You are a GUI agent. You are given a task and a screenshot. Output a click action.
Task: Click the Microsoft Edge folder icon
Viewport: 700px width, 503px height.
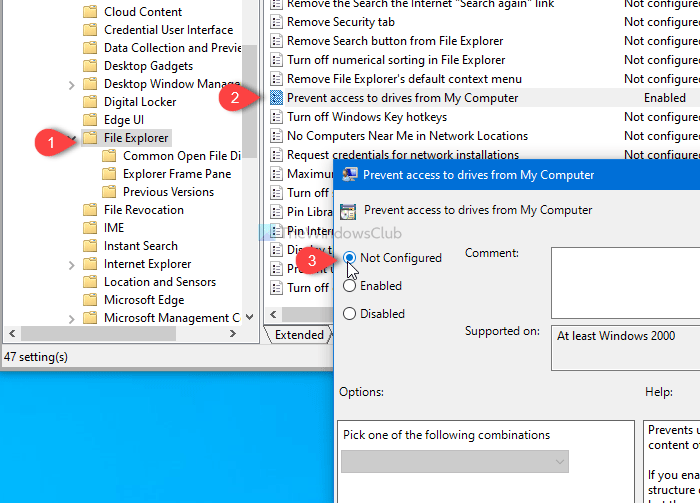click(x=90, y=300)
